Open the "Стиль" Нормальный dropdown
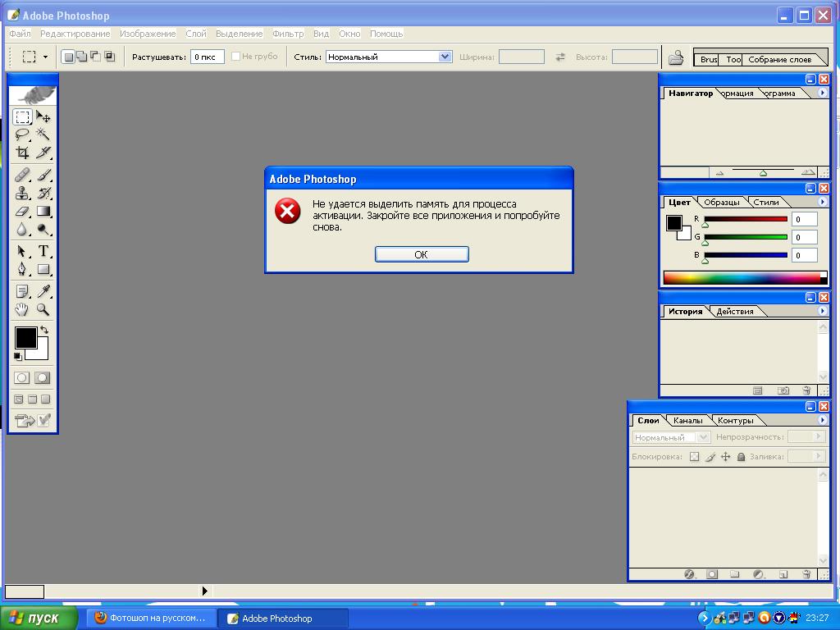Screen dimensions: 840x630 (x=445, y=57)
